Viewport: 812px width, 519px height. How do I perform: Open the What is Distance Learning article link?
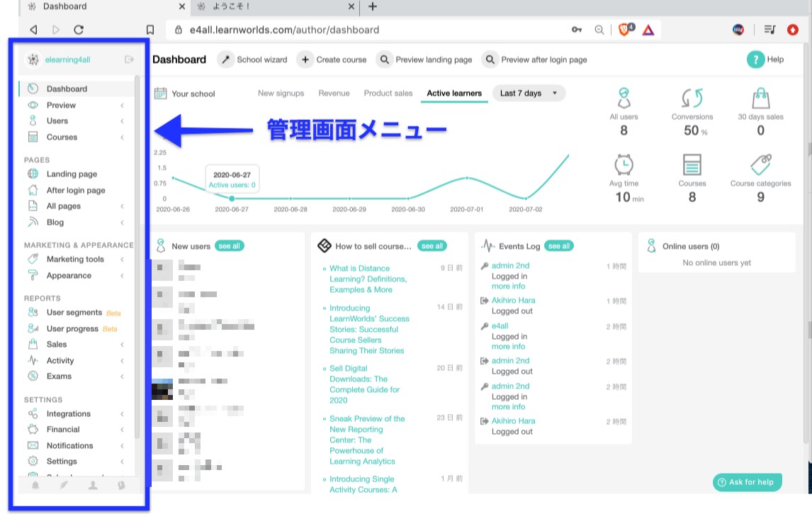pos(368,279)
